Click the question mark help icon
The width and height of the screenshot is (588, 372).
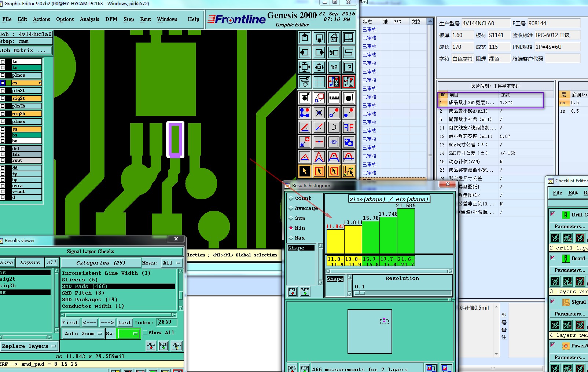[349, 67]
